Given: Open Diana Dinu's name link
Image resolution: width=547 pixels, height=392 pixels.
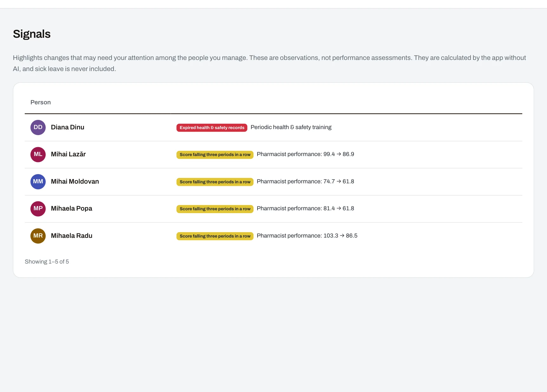Looking at the screenshot, I should (68, 127).
